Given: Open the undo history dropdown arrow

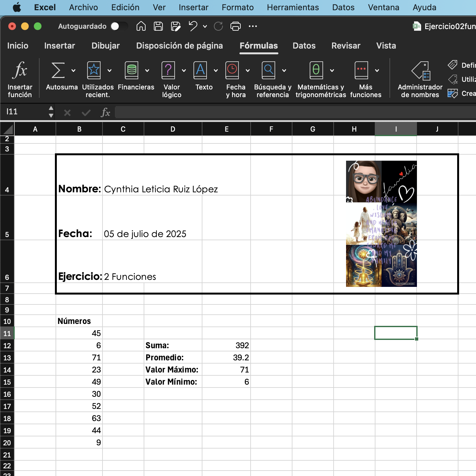Looking at the screenshot, I should pos(205,27).
